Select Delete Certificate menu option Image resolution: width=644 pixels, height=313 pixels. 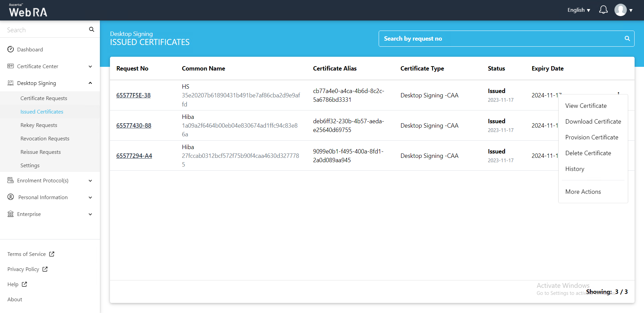588,153
